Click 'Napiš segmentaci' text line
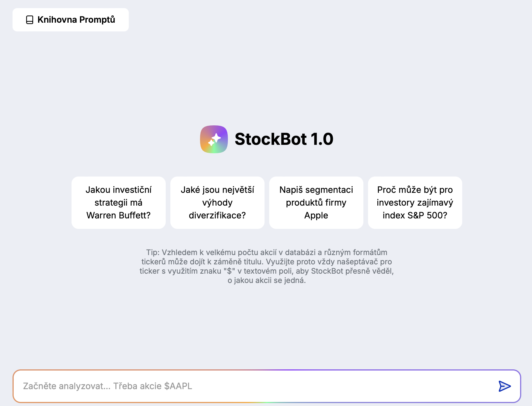Viewport: 532px width, 406px height. [x=316, y=190]
